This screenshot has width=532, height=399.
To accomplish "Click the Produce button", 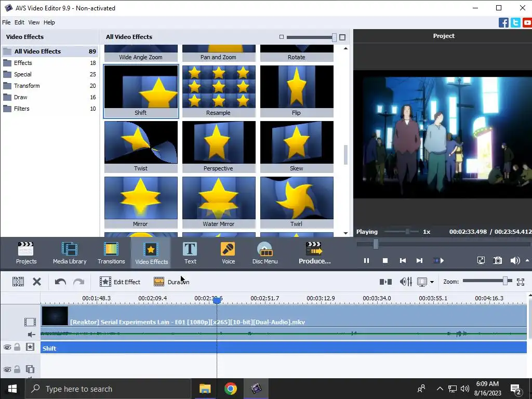I will (x=314, y=253).
